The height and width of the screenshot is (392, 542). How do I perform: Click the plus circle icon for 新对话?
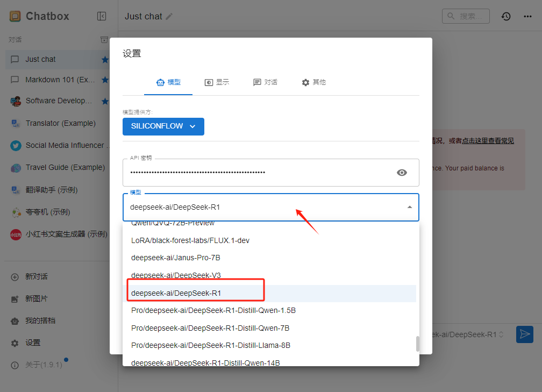click(x=15, y=277)
